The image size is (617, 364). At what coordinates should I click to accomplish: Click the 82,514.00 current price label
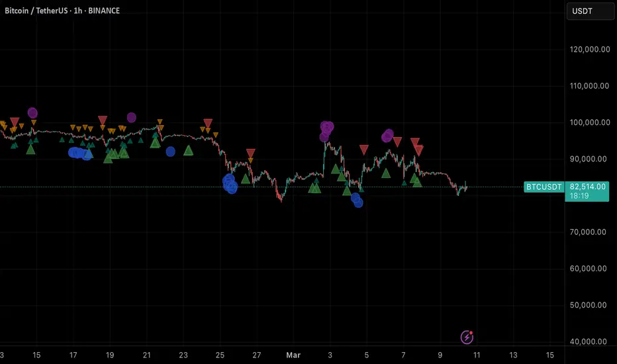[587, 187]
